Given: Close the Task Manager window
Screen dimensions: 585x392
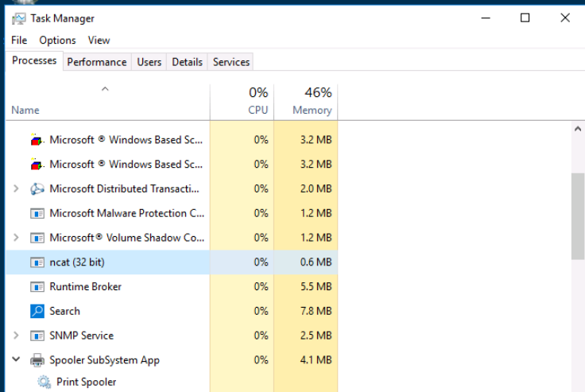Looking at the screenshot, I should tap(565, 18).
